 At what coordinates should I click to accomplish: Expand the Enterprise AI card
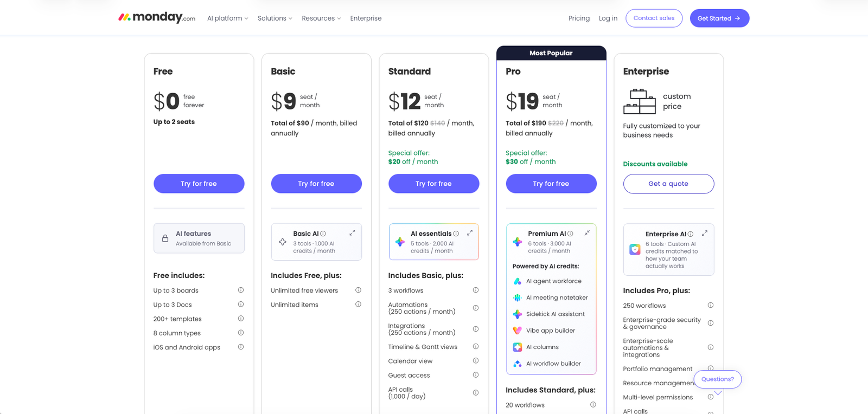tap(705, 233)
